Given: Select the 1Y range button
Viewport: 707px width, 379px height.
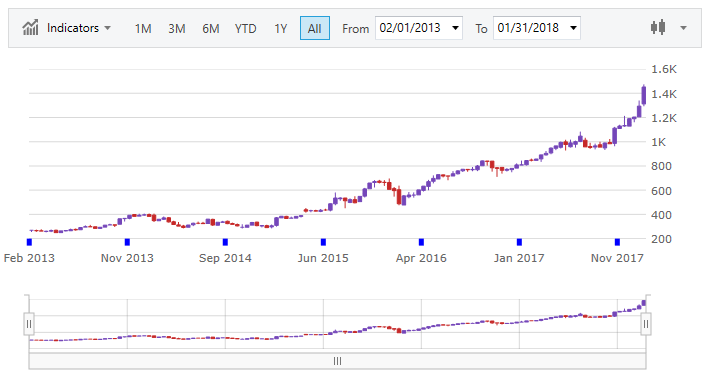Looking at the screenshot, I should [x=280, y=28].
